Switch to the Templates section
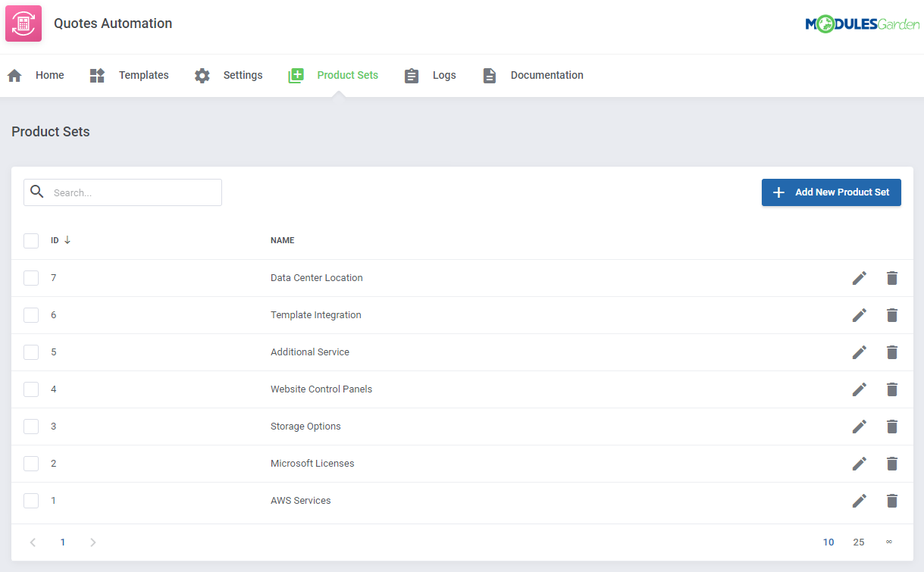The height and width of the screenshot is (572, 924). pyautogui.click(x=143, y=75)
